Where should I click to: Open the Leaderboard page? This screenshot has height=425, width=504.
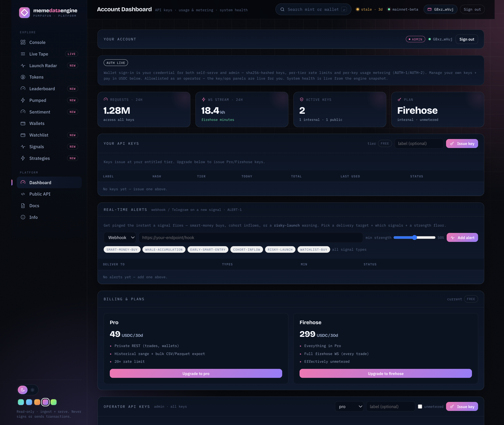point(49,89)
